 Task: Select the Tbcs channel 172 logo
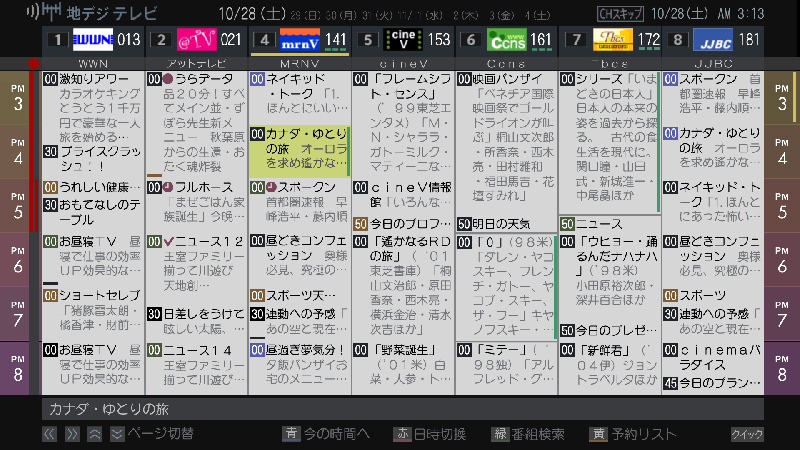click(x=612, y=40)
